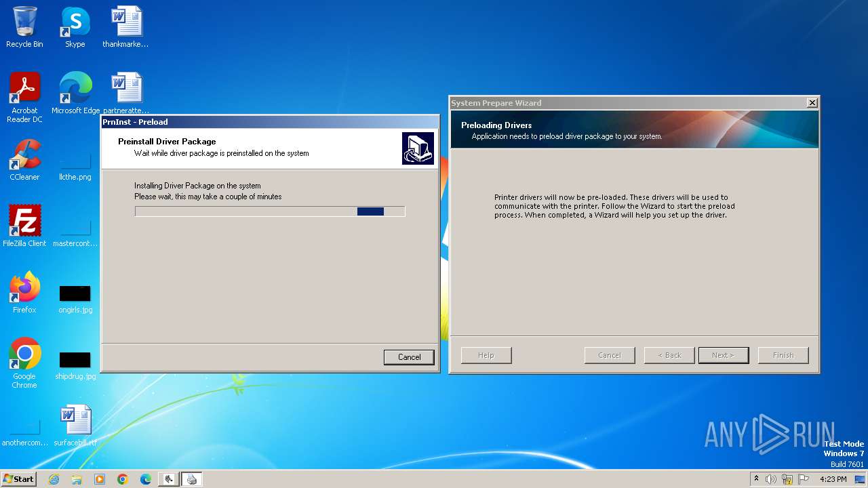The image size is (868, 488).
Task: Click the Show Desktop button in the tray
Action: [x=861, y=479]
